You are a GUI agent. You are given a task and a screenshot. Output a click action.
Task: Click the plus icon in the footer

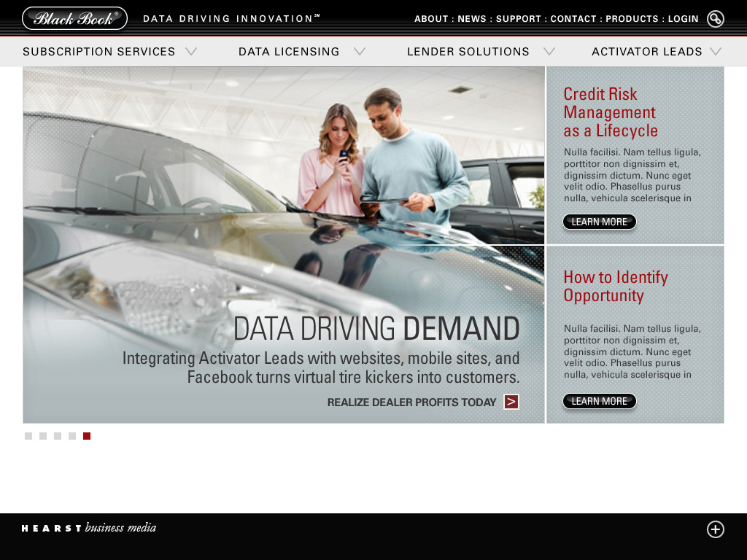[x=715, y=529]
